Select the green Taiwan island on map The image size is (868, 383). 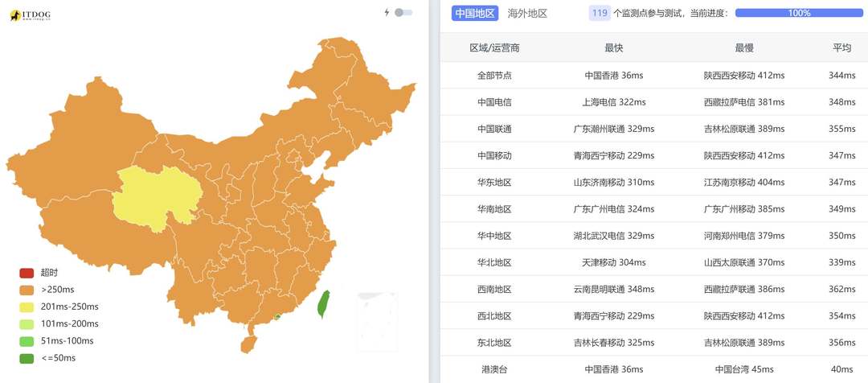tap(323, 303)
